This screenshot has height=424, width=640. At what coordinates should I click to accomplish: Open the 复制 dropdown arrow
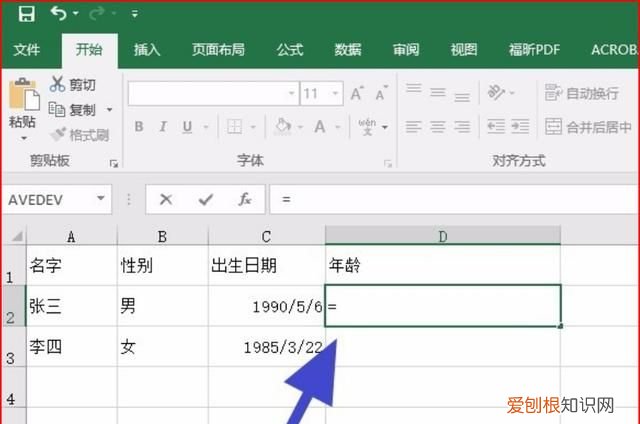pyautogui.click(x=109, y=110)
